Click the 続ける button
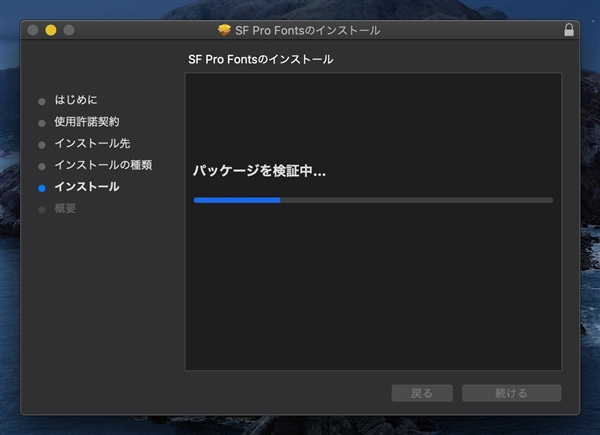 click(512, 393)
